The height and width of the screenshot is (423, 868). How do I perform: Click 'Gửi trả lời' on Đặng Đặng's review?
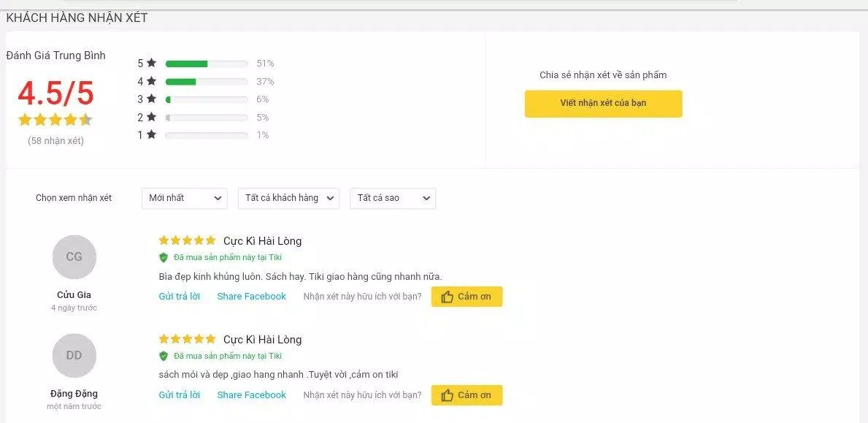pyautogui.click(x=179, y=395)
